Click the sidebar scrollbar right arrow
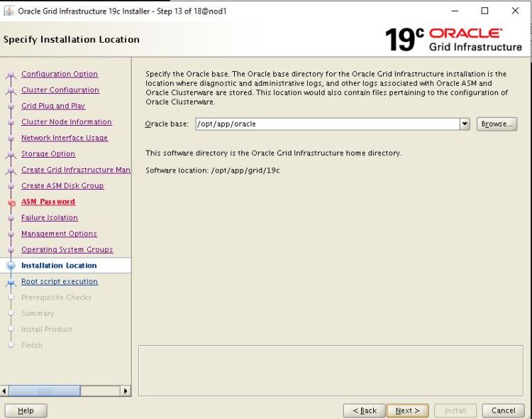The width and height of the screenshot is (532, 419). pyautogui.click(x=126, y=391)
